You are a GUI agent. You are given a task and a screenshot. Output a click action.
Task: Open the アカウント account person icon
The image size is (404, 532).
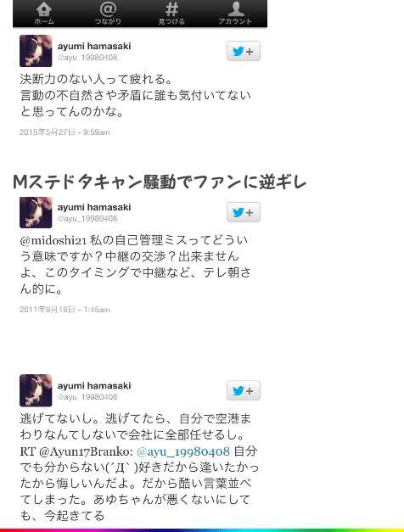(235, 14)
